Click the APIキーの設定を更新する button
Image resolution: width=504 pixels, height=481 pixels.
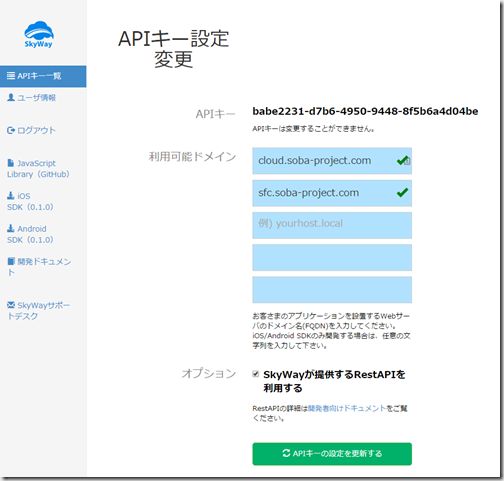pos(332,454)
